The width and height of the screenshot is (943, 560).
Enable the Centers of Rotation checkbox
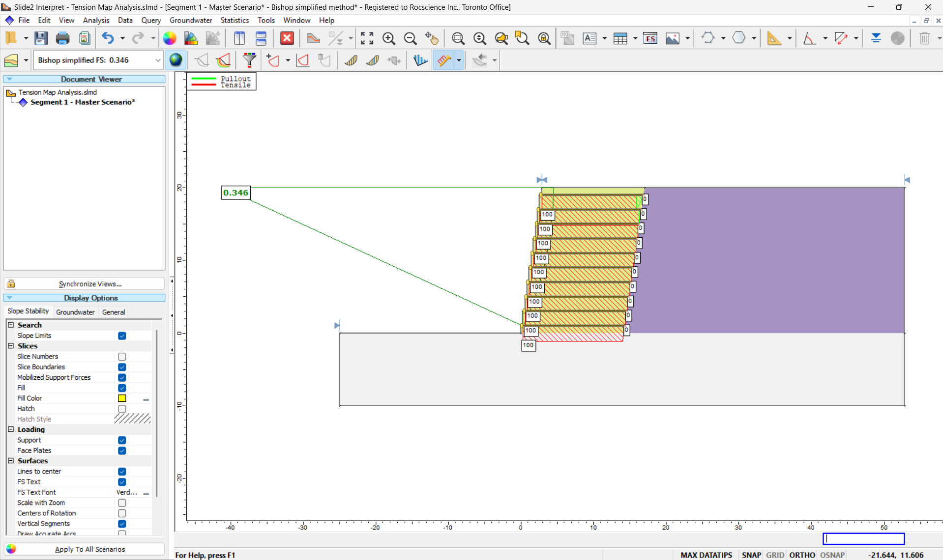(122, 513)
